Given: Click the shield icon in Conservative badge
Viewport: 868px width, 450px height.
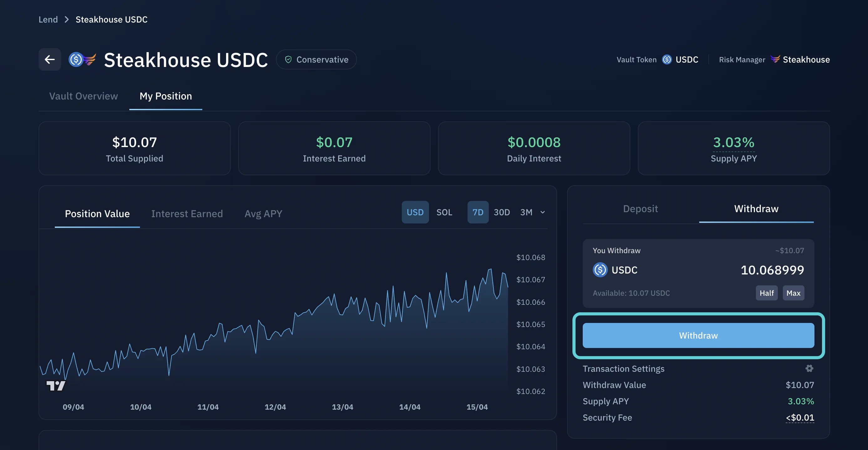Looking at the screenshot, I should tap(288, 60).
